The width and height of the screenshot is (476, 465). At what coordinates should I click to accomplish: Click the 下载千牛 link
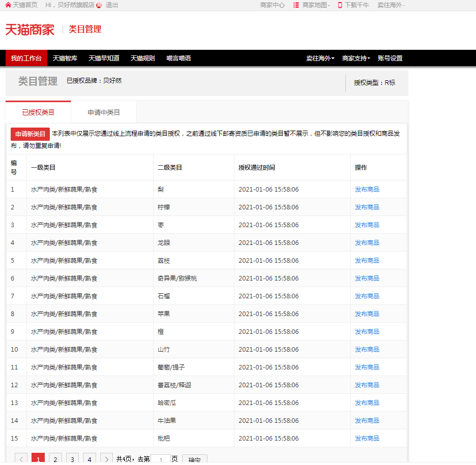coord(356,5)
